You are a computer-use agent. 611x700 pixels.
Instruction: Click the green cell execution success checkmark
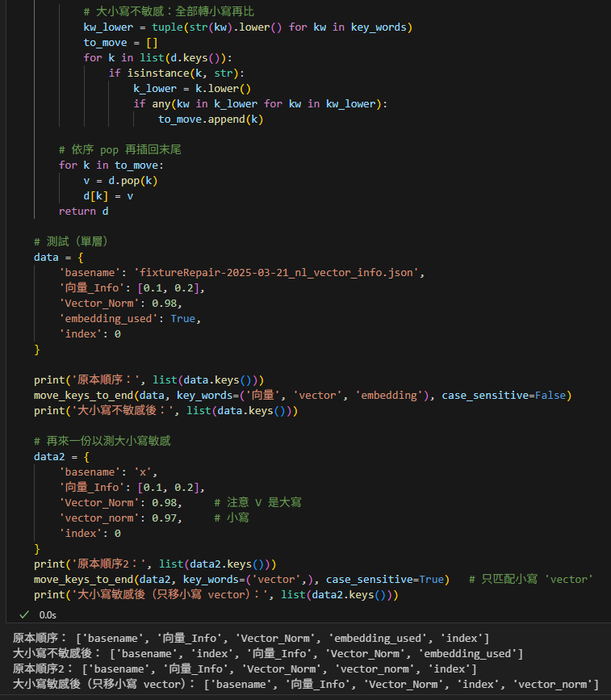pyautogui.click(x=24, y=614)
